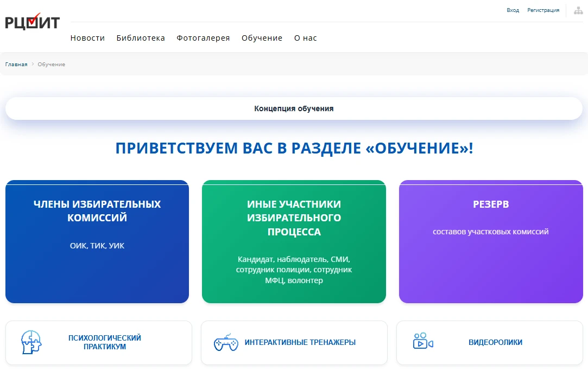Click the breadcrumb arrow separator
Image resolution: width=588 pixels, height=384 pixels.
coord(33,65)
